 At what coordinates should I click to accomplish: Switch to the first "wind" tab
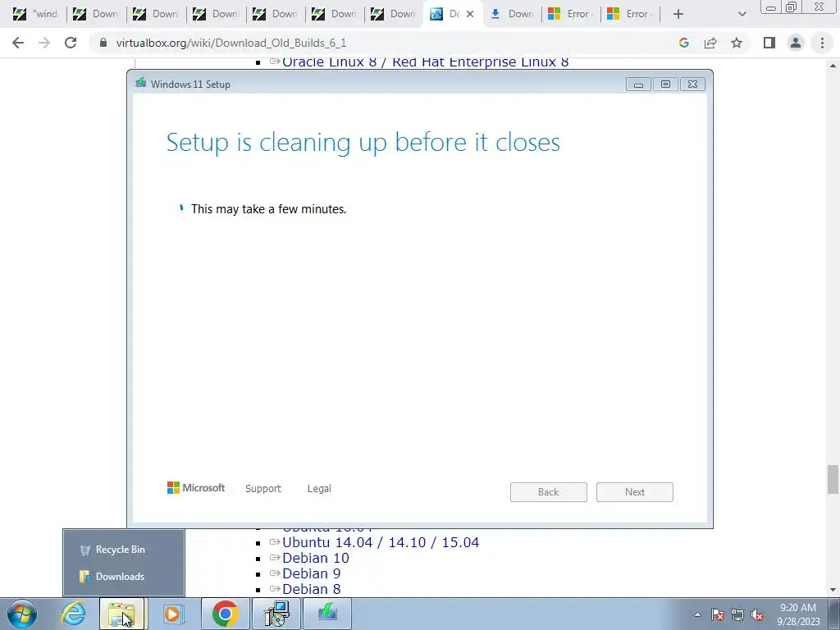coord(36,14)
